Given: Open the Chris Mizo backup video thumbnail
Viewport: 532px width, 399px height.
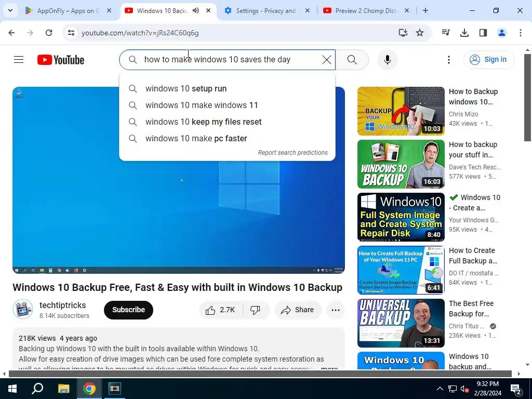Looking at the screenshot, I should [401, 111].
